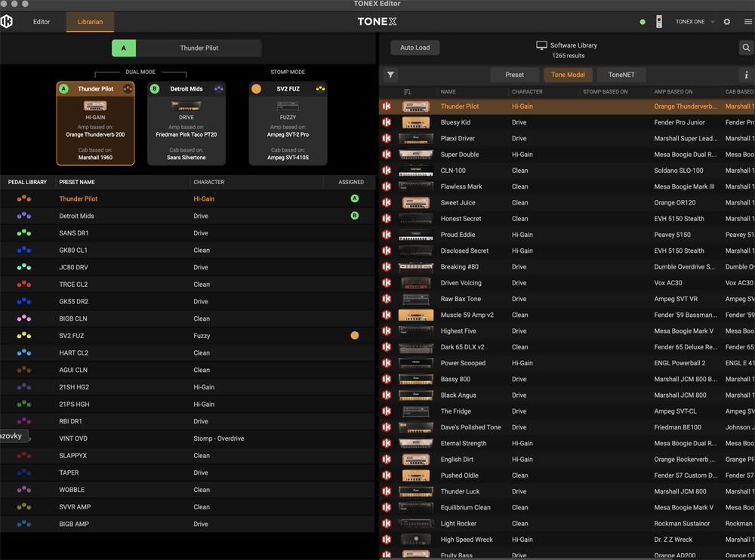Click the sort order icon in the header
The width and height of the screenshot is (755, 560).
click(408, 92)
